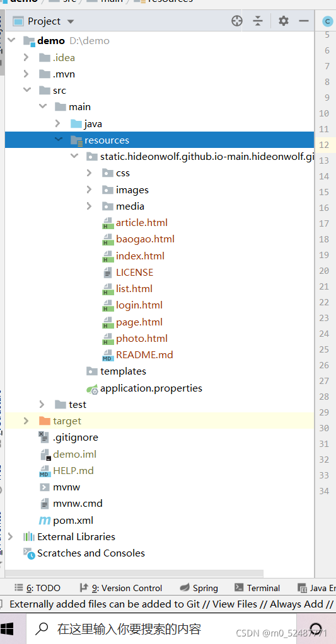The image size is (336, 644).
Task: Click the Scratches and Consoles icon
Action: 29,553
